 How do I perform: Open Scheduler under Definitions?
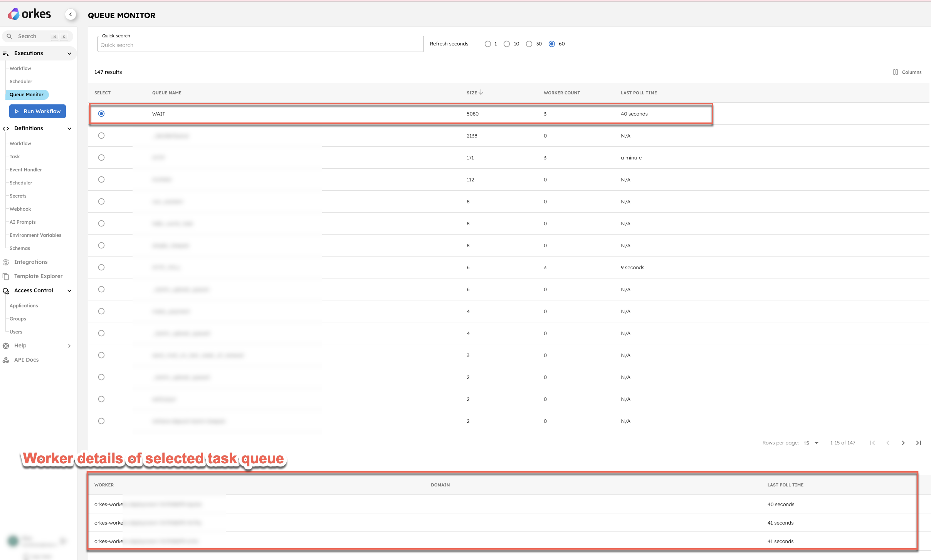point(21,183)
